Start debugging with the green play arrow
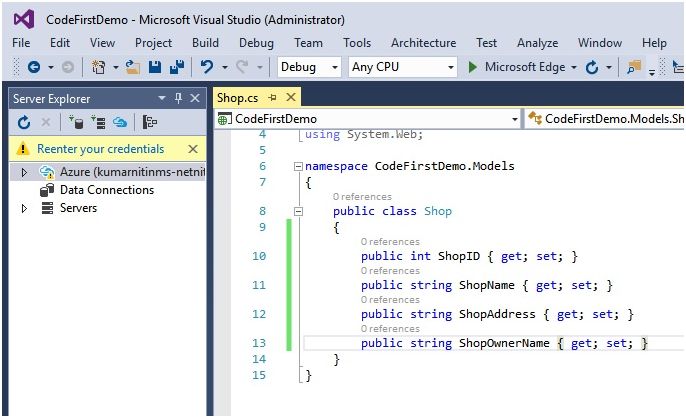 pos(472,67)
